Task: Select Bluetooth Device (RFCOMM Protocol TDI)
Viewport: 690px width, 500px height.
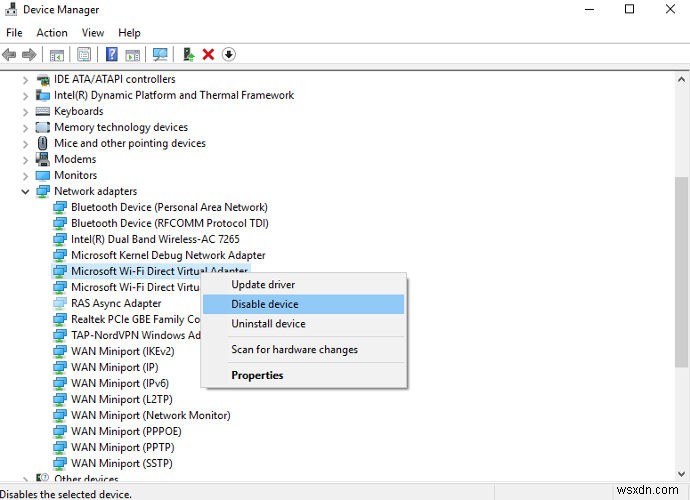Action: 170,223
